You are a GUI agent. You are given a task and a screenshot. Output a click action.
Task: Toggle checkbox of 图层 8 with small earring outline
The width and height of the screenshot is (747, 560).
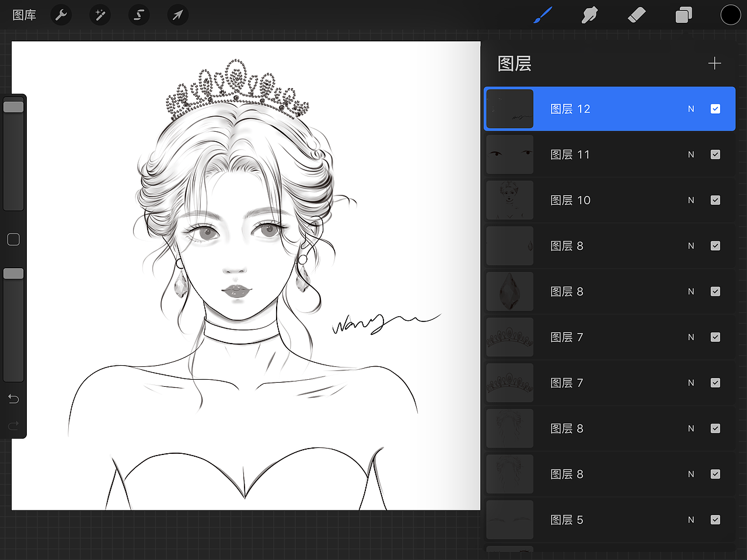(x=715, y=246)
